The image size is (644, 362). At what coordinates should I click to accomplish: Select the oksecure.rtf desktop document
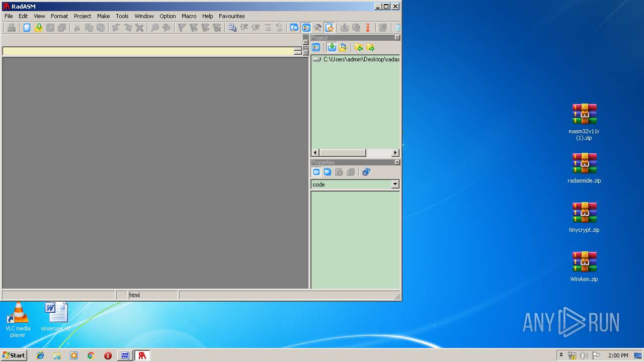(56, 317)
